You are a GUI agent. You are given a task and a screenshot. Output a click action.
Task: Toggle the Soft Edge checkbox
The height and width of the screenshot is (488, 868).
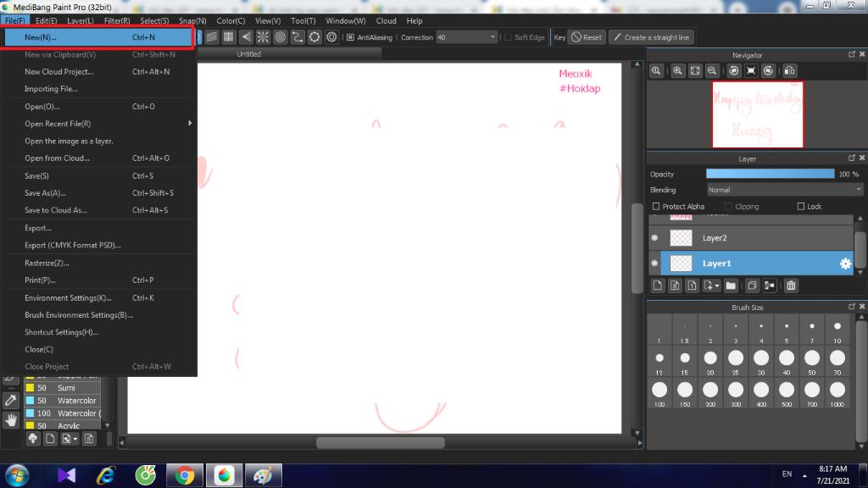[x=509, y=37]
